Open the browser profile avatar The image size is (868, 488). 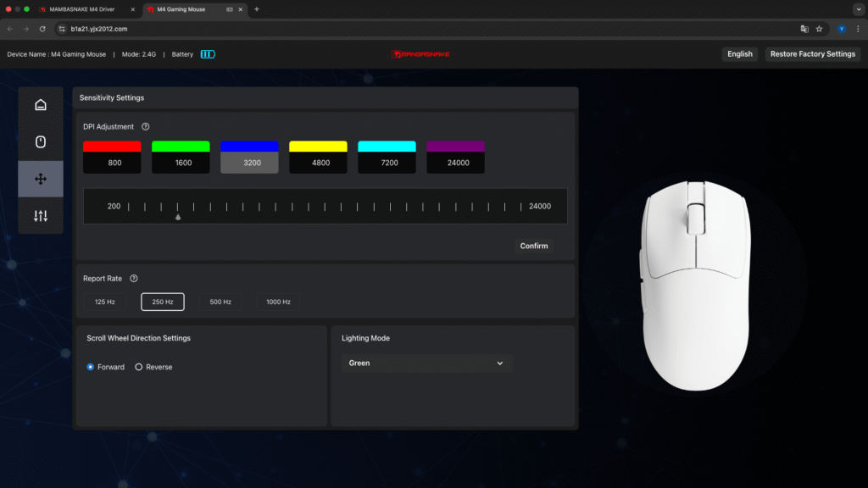pyautogui.click(x=842, y=29)
